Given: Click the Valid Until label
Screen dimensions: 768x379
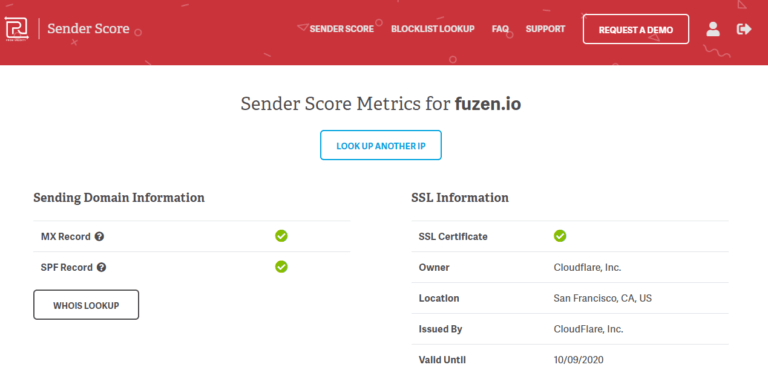Looking at the screenshot, I should [x=442, y=360].
